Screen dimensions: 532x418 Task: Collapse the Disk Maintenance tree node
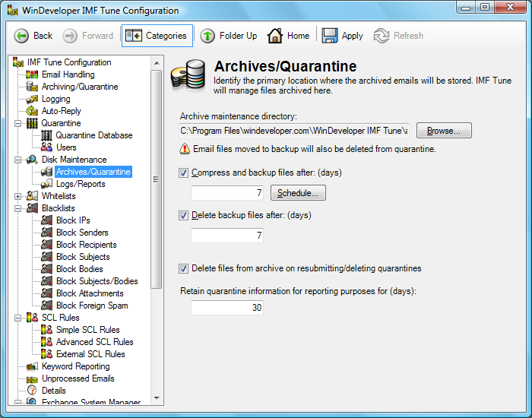(18, 160)
